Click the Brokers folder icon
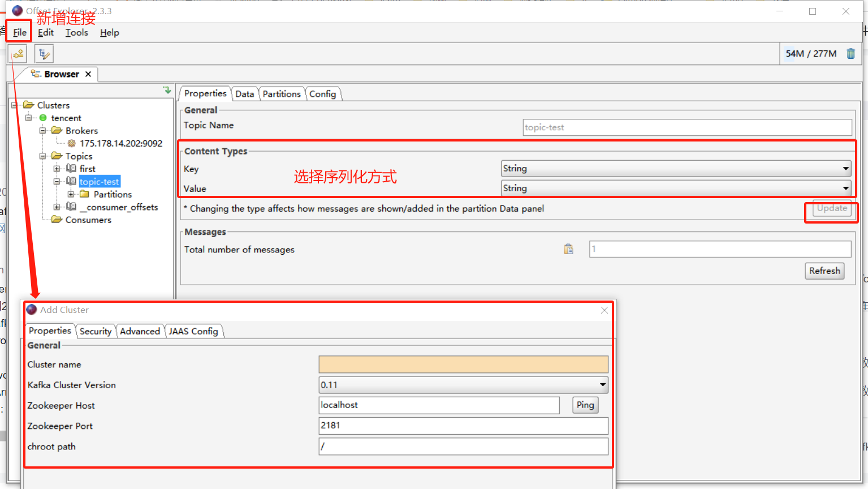Image resolution: width=868 pixels, height=489 pixels. (57, 130)
